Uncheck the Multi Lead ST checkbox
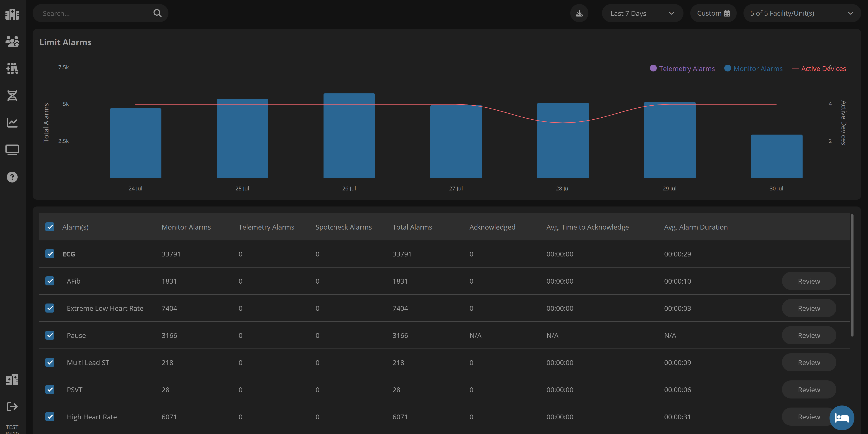 pyautogui.click(x=50, y=362)
